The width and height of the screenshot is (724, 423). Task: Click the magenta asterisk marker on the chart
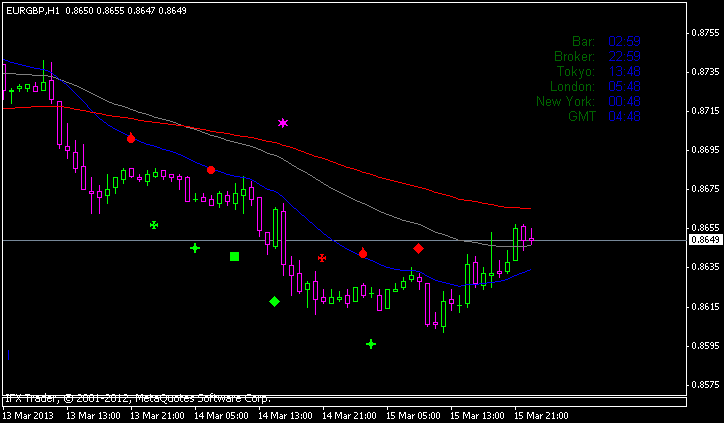point(283,123)
